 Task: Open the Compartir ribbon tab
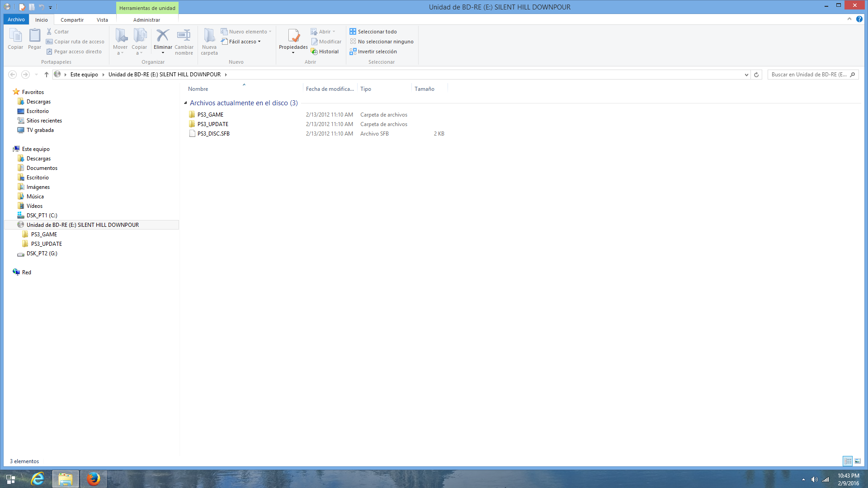72,20
